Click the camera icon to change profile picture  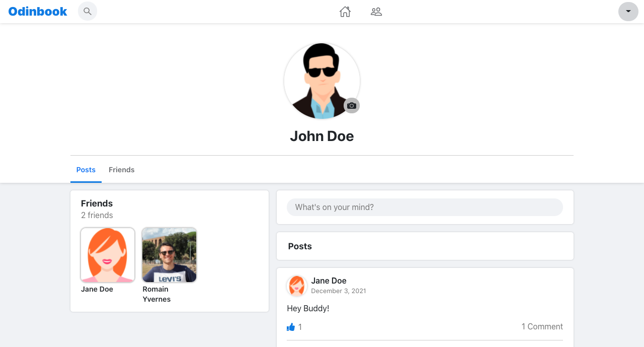[x=351, y=105]
